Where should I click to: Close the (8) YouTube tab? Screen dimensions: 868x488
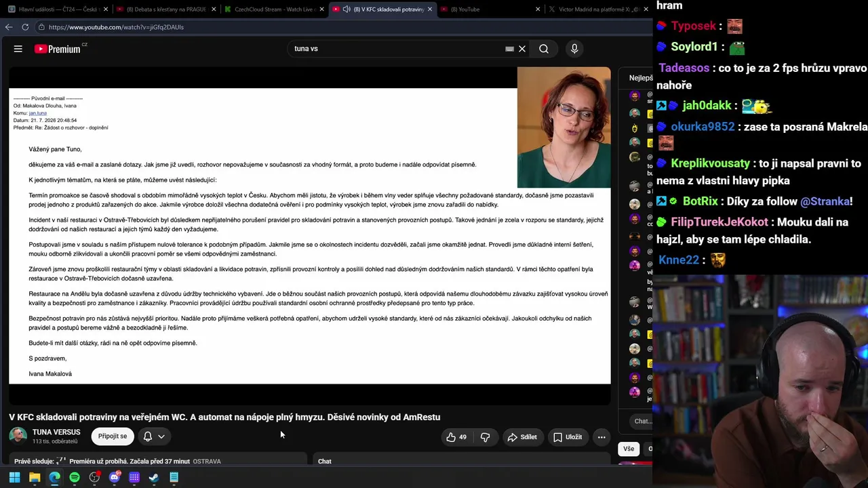[538, 9]
